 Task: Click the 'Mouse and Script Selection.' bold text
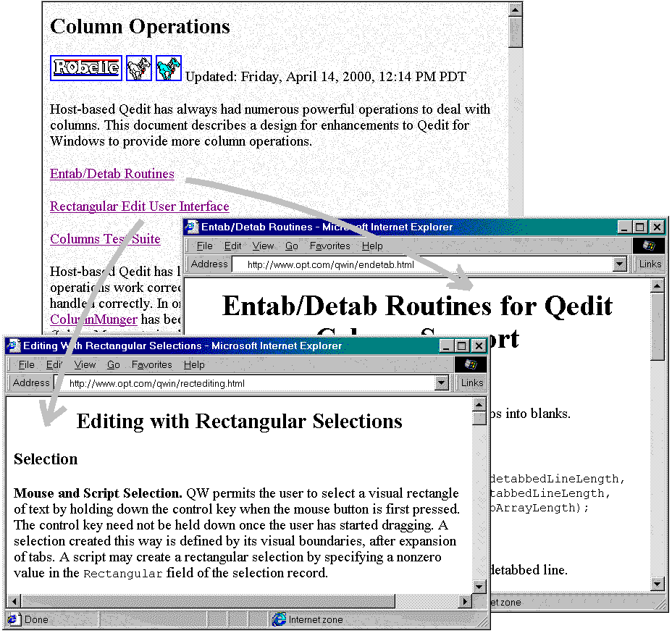tap(98, 493)
